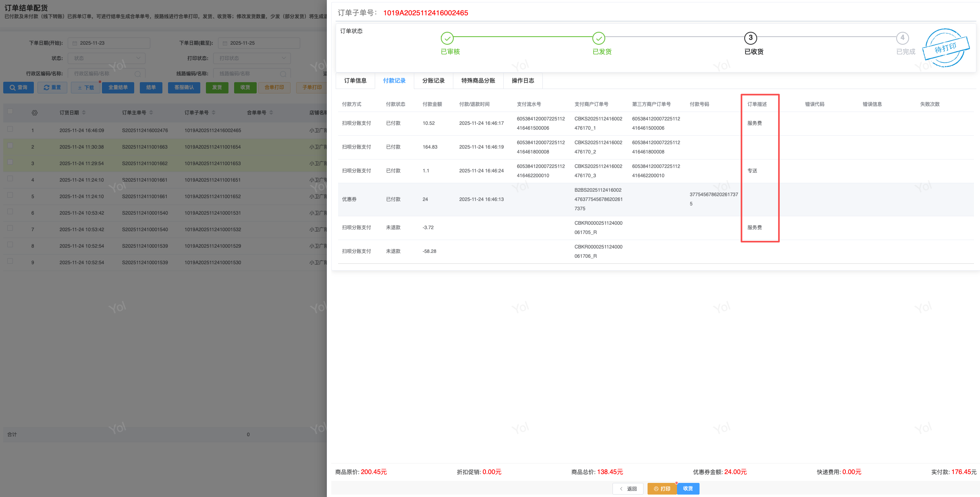Check the checkbox for order row 1
The width and height of the screenshot is (980, 497).
pyautogui.click(x=10, y=129)
